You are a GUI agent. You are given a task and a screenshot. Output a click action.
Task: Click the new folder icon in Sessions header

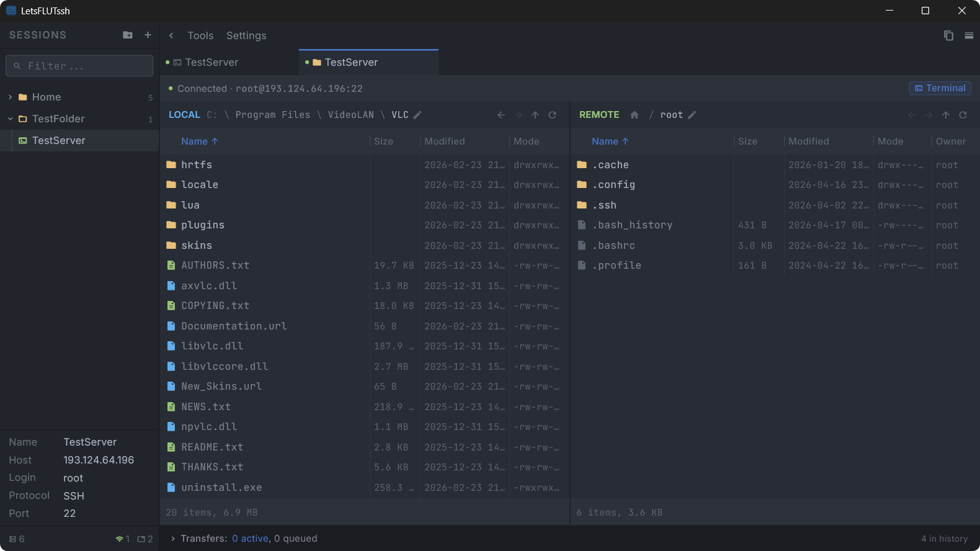click(128, 35)
